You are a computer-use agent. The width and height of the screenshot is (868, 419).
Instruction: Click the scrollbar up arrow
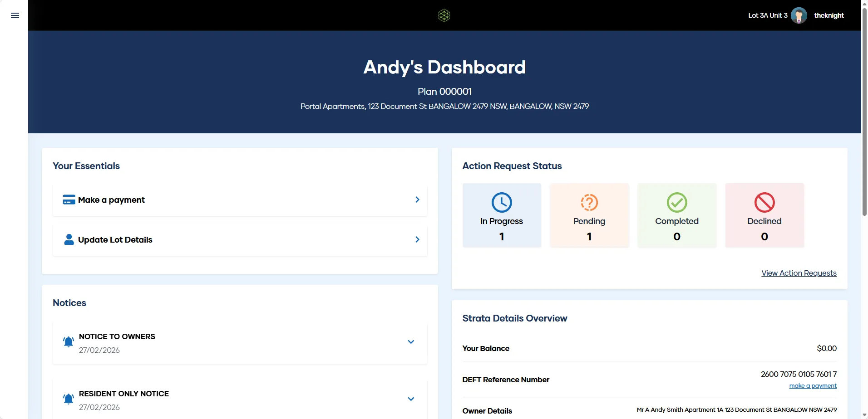[864, 4]
